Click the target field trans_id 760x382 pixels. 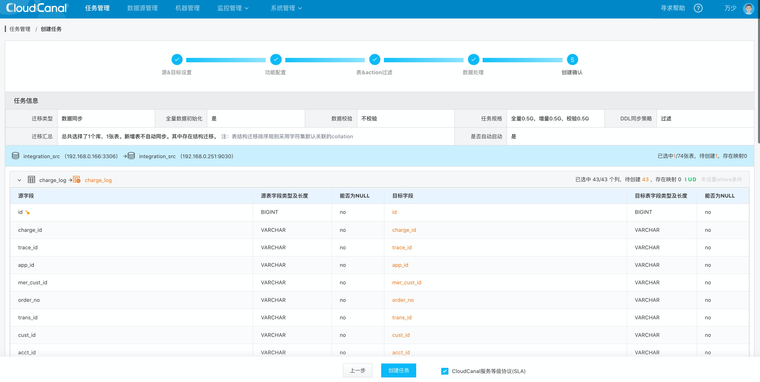402,318
